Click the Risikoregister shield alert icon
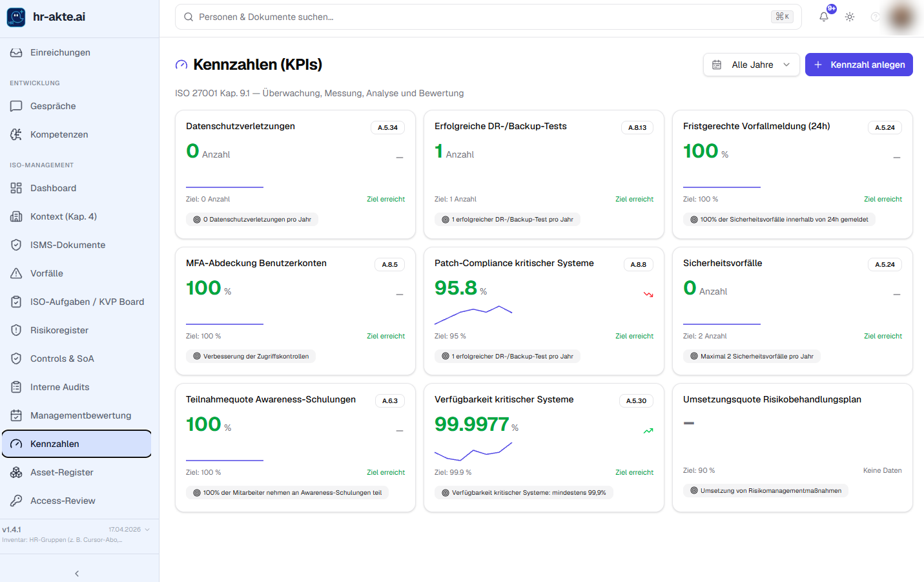The image size is (924, 582). [16, 330]
